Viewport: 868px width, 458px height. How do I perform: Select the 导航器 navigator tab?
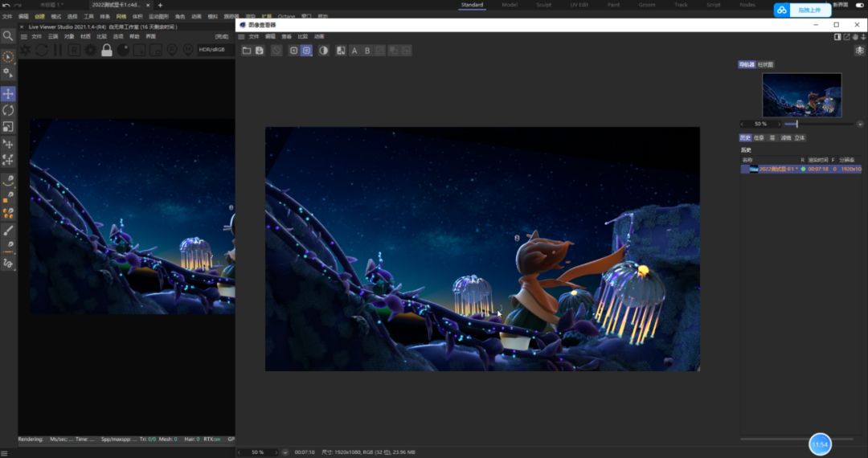pyautogui.click(x=747, y=65)
